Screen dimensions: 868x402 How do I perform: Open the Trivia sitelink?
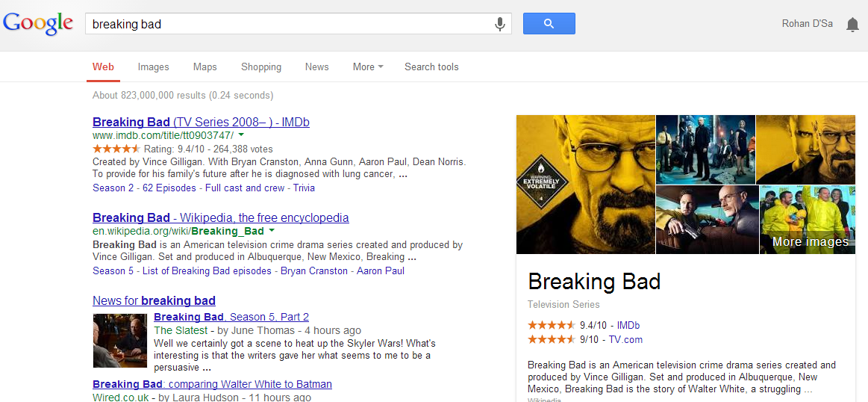[304, 188]
